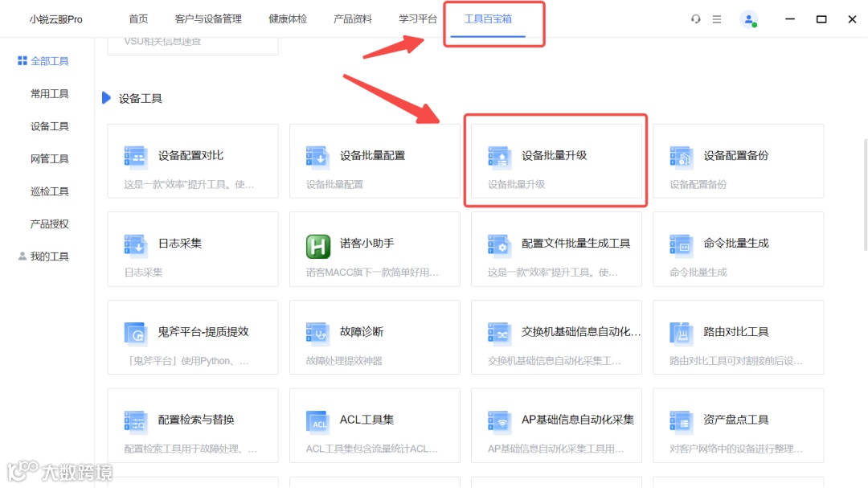Click description ACL工具集包含流量统计ACL
Image resolution: width=868 pixels, height=488 pixels.
tap(372, 449)
